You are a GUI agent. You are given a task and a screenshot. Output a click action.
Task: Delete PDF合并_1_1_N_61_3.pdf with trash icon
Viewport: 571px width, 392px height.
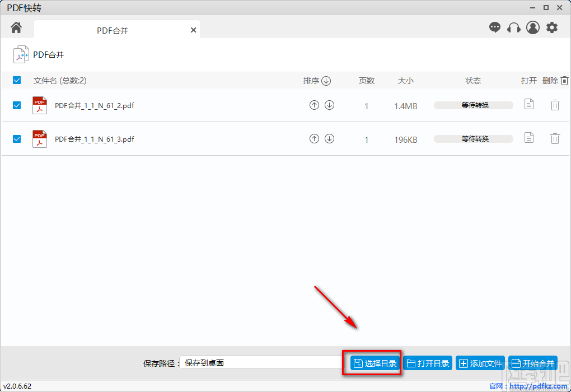[555, 138]
